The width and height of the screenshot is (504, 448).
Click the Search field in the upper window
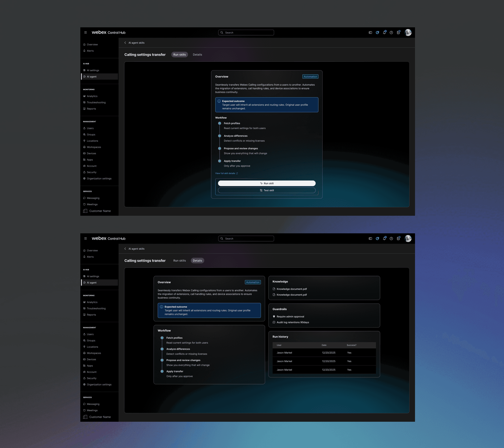click(x=246, y=33)
